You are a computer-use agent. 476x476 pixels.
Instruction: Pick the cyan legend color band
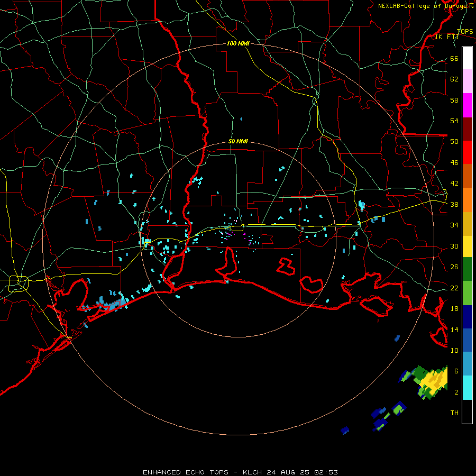[x=467, y=388]
